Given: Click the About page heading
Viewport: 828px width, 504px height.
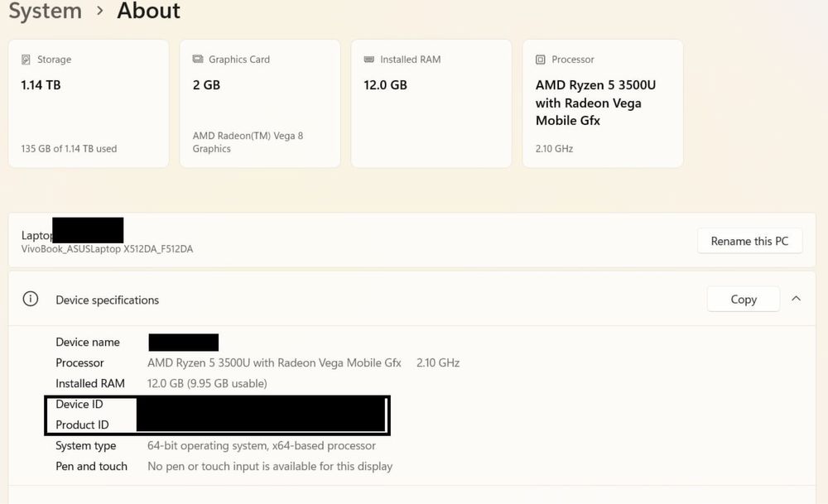Looking at the screenshot, I should pos(148,12).
